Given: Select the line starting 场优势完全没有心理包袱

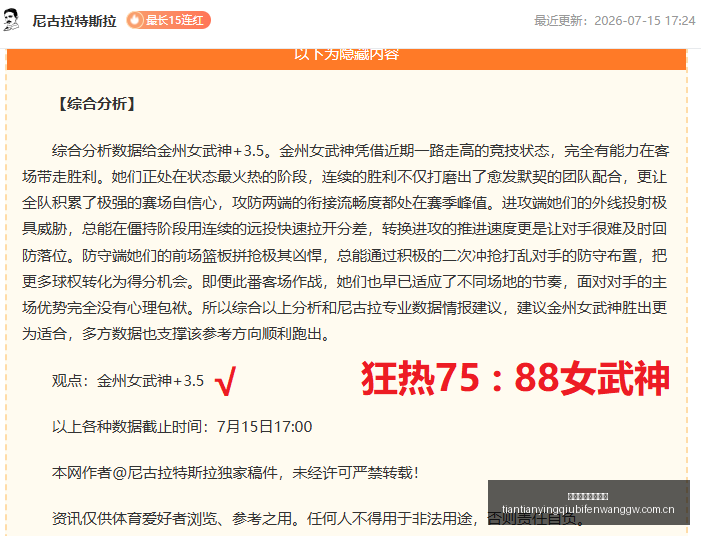Looking at the screenshot, I should (x=345, y=308).
